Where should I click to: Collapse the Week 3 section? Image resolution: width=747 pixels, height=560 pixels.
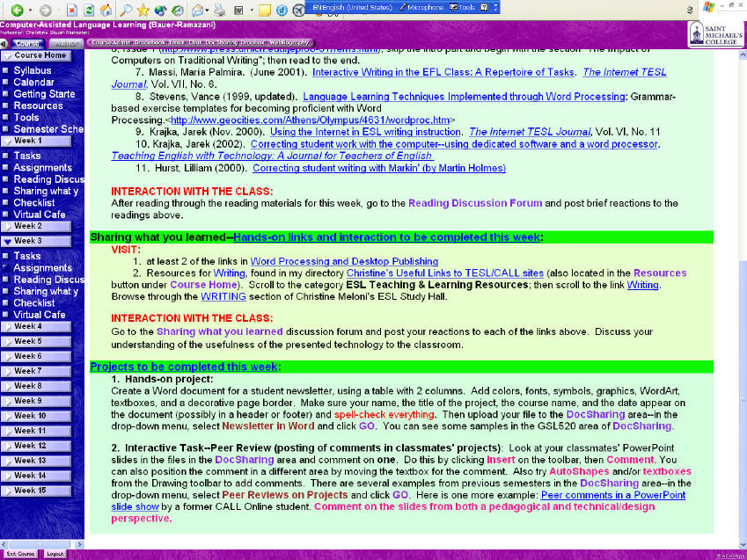[27, 241]
